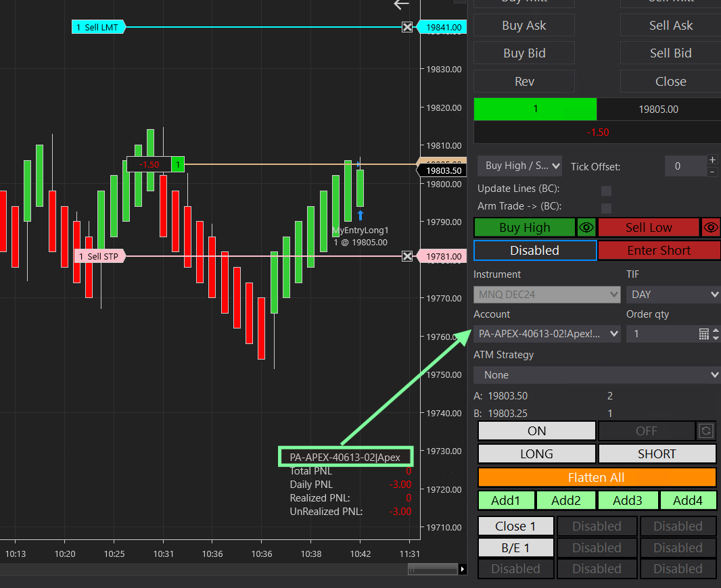This screenshot has height=588, width=721.
Task: Click the Enter Short button
Action: point(659,251)
